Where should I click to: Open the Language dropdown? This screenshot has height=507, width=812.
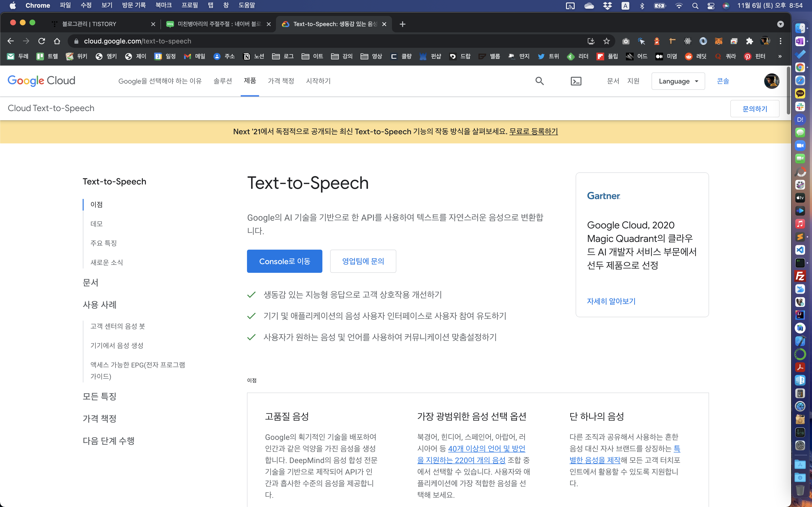(x=678, y=81)
